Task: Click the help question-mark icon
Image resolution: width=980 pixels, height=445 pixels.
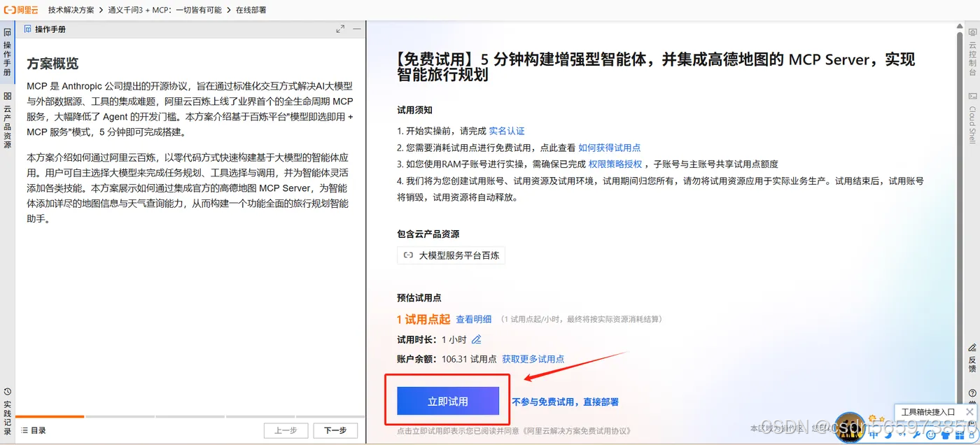Action: click(x=973, y=393)
